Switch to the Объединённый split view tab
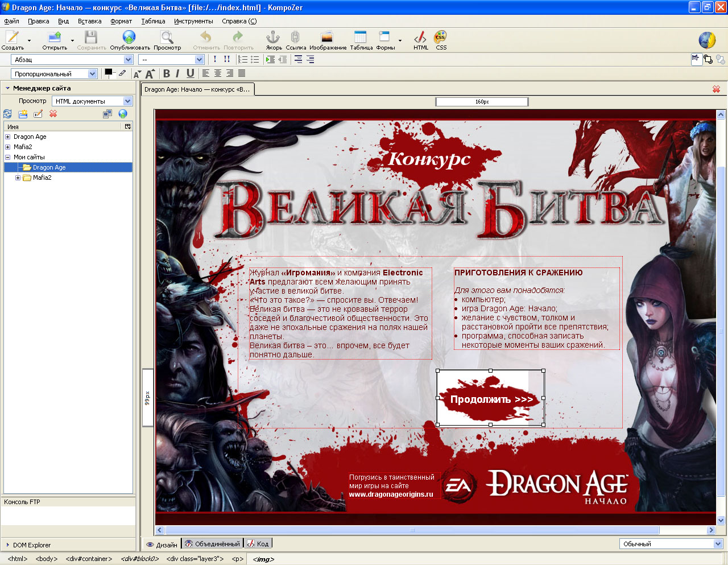 coord(213,544)
